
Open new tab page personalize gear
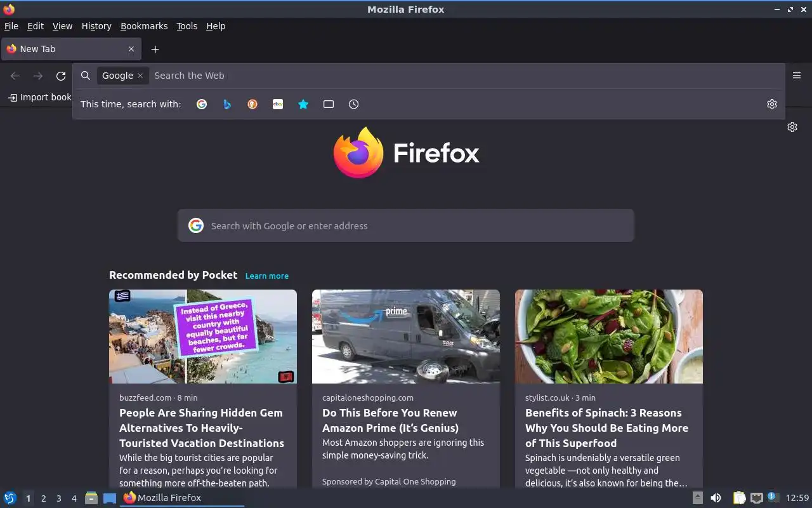pos(792,127)
